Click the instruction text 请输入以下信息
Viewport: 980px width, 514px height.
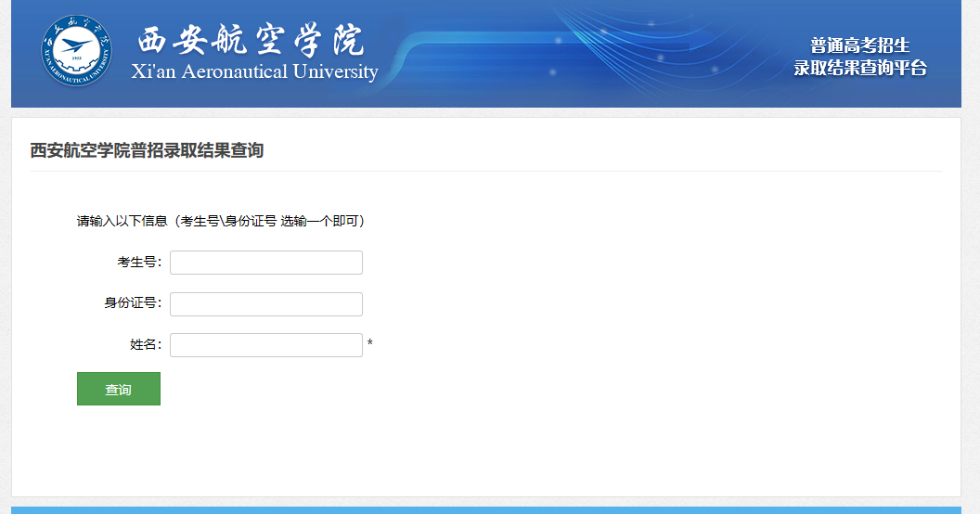[122, 221]
